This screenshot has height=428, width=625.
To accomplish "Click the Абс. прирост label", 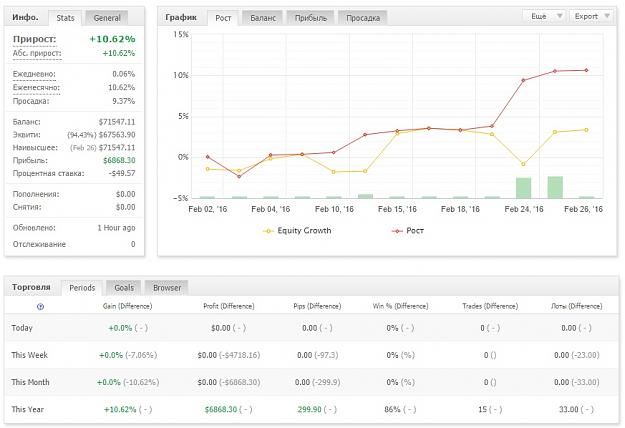I will (37, 53).
